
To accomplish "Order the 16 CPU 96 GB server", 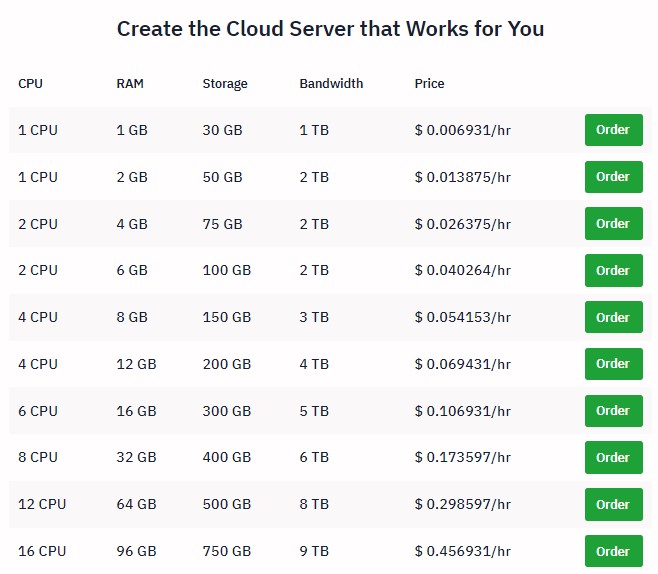I will coord(613,551).
